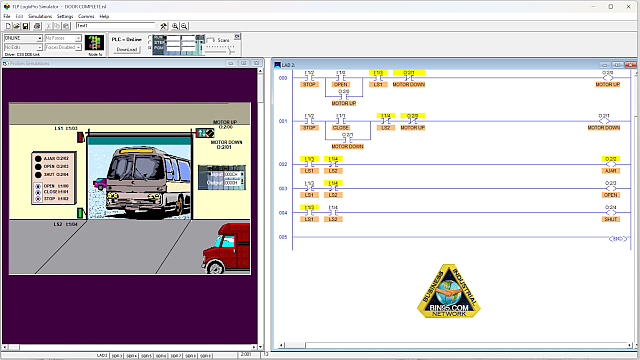Click the Cut scissors icon

point(49,26)
